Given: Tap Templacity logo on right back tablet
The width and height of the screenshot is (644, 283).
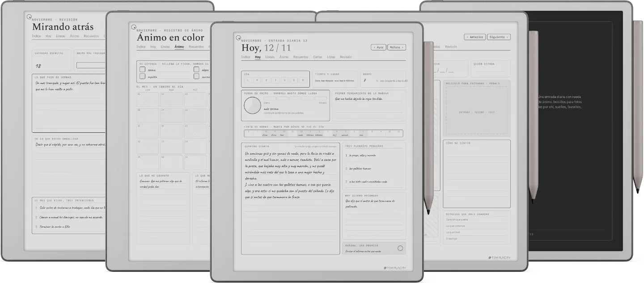Looking at the screenshot, I should 500,258.
